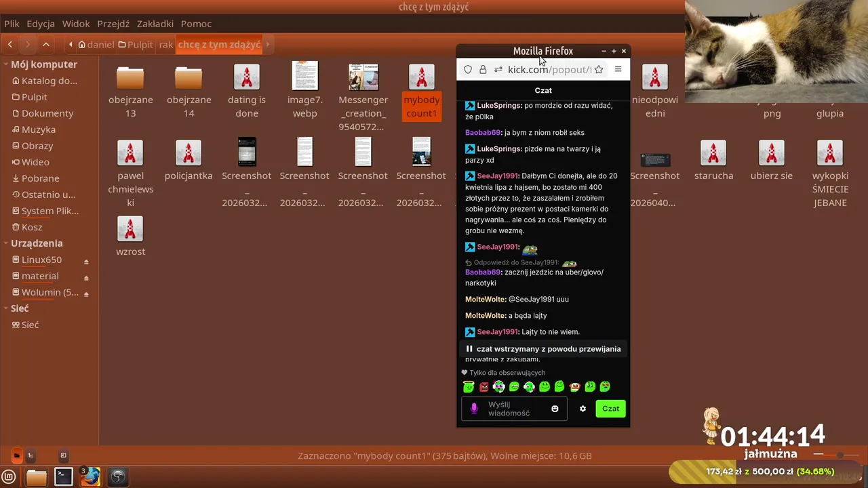
Task: Collapse the Sieć section
Action: pos(5,308)
